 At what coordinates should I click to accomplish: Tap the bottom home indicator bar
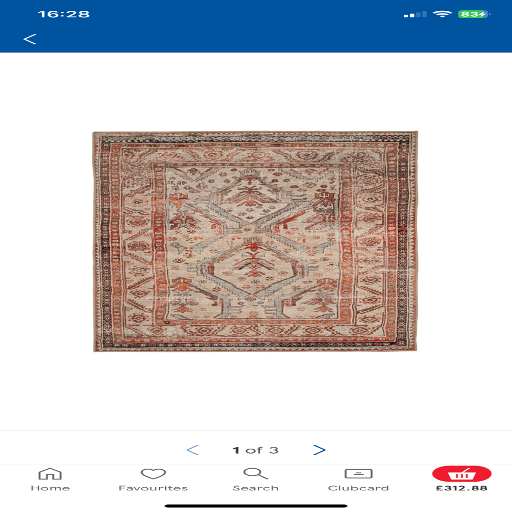tap(256, 506)
